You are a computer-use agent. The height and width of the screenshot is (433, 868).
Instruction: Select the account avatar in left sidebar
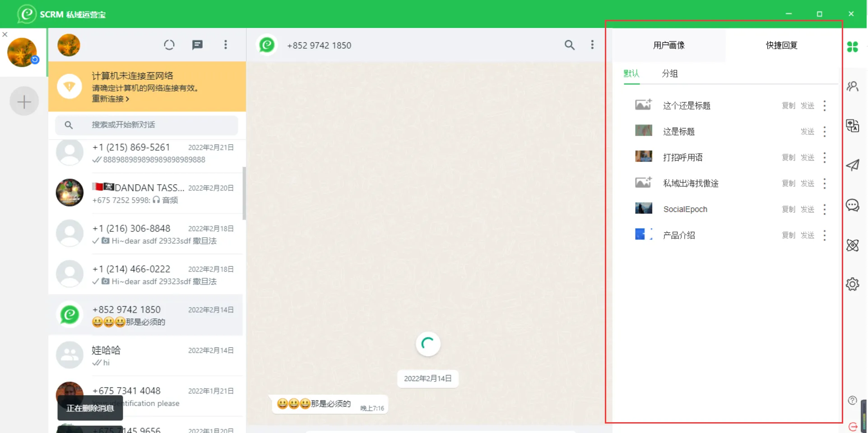pyautogui.click(x=22, y=52)
